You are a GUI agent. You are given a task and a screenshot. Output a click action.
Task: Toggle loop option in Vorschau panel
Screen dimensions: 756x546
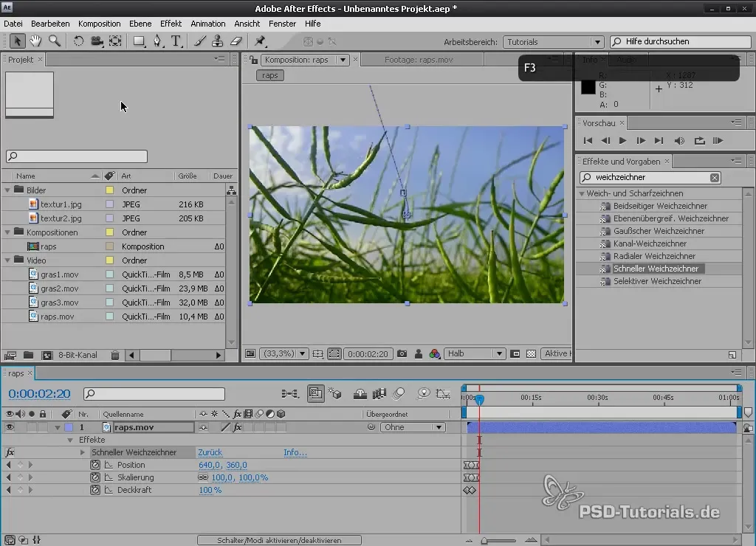click(700, 141)
